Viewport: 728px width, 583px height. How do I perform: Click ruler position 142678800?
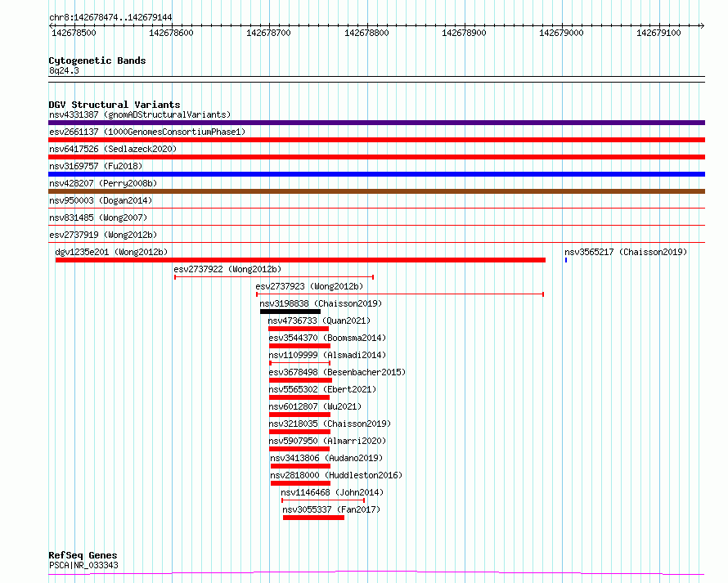366,33
